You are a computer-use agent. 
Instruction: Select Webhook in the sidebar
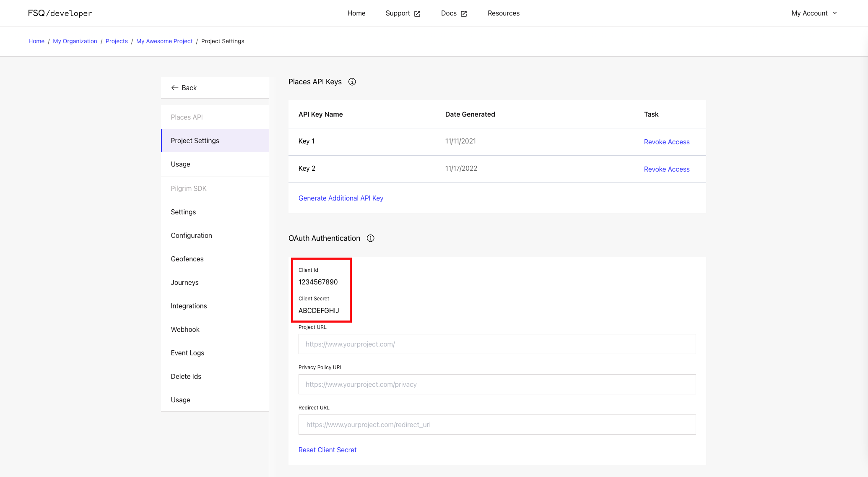click(185, 329)
